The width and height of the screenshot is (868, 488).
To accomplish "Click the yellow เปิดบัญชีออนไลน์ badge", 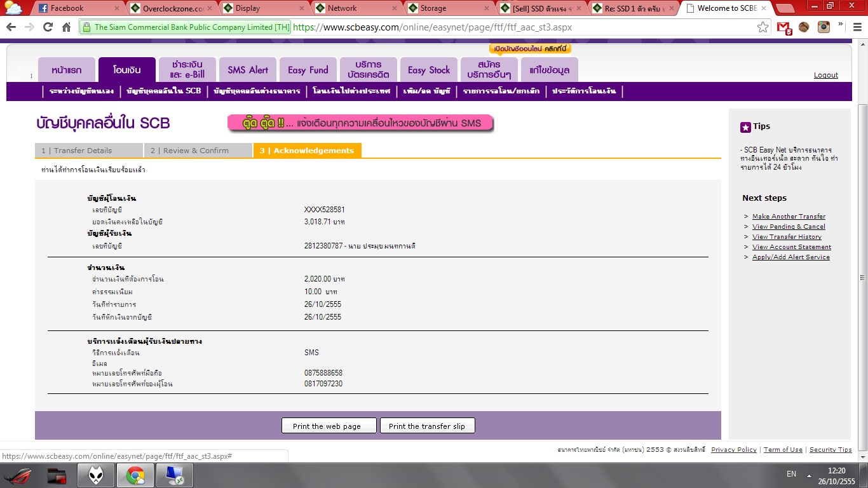I will [x=530, y=49].
